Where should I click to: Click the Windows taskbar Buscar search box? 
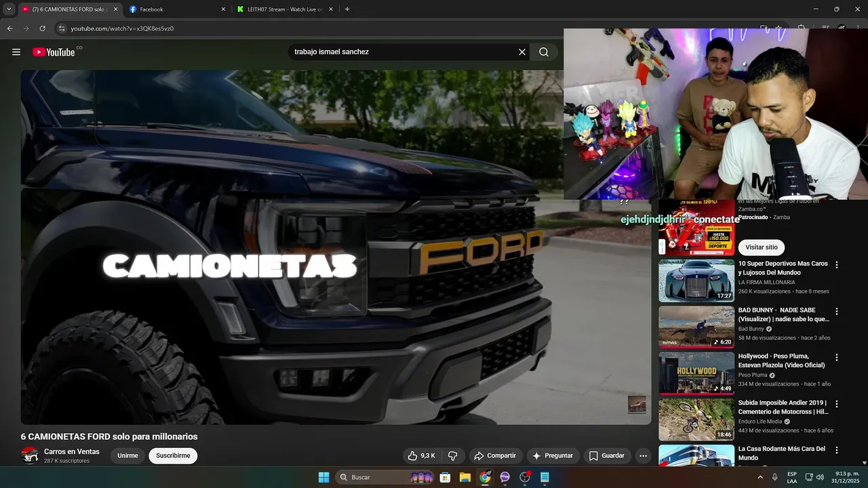pyautogui.click(x=384, y=477)
